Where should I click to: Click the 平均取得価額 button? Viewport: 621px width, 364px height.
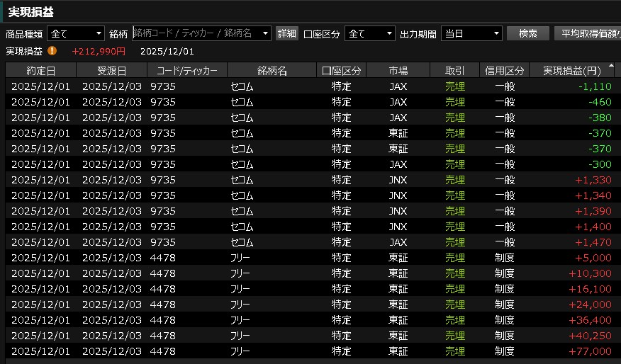click(588, 33)
